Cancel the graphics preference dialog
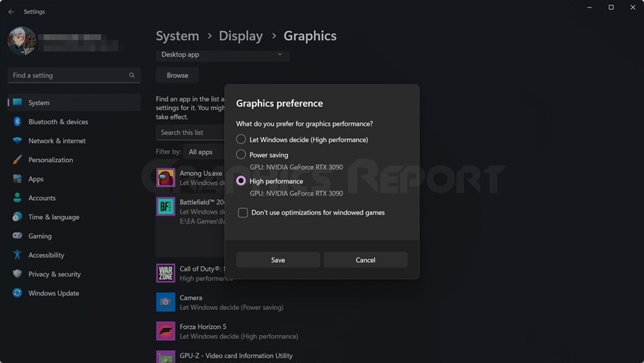Image resolution: width=644 pixels, height=363 pixels. point(365,260)
